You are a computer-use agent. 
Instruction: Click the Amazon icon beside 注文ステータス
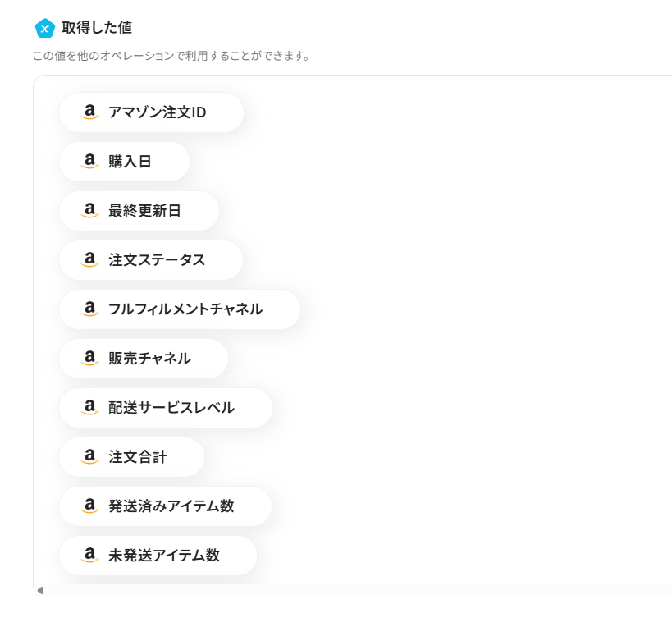coord(90,260)
